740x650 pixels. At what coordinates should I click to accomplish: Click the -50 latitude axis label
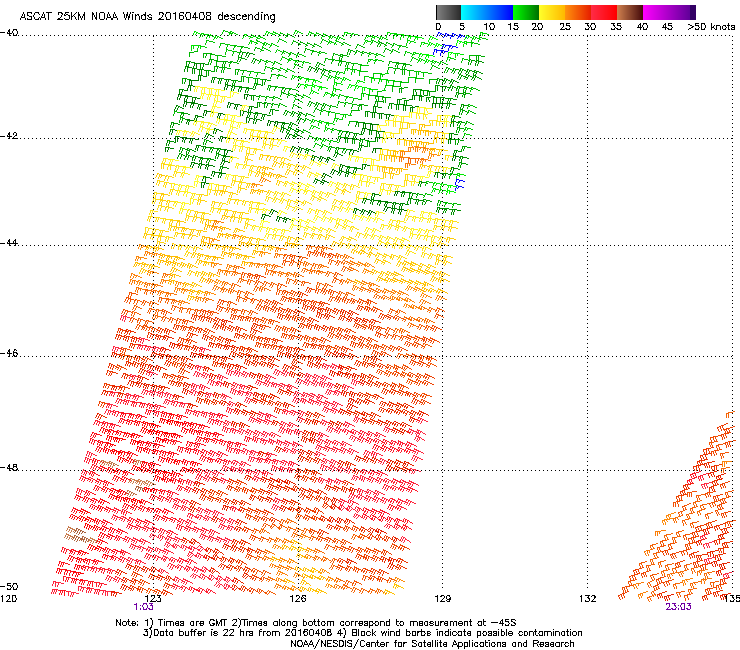click(x=9, y=586)
